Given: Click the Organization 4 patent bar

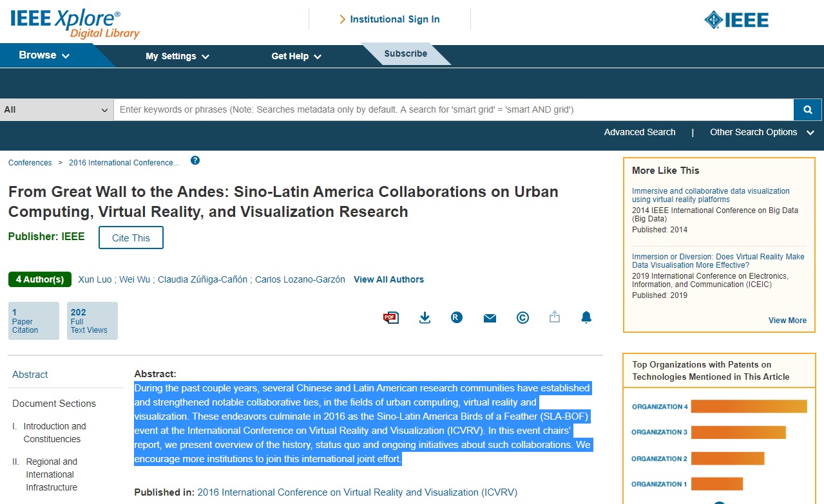Looking at the screenshot, I should click(748, 407).
